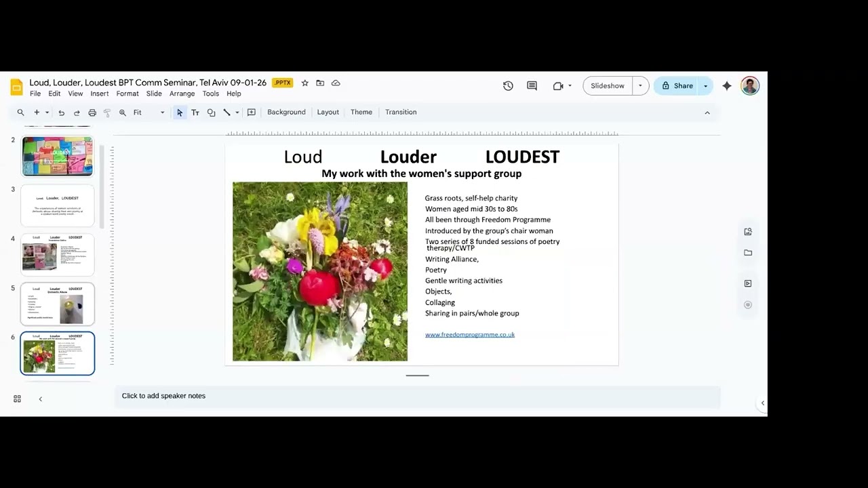The height and width of the screenshot is (488, 868).
Task: Click to add speaker notes field
Action: (x=417, y=396)
